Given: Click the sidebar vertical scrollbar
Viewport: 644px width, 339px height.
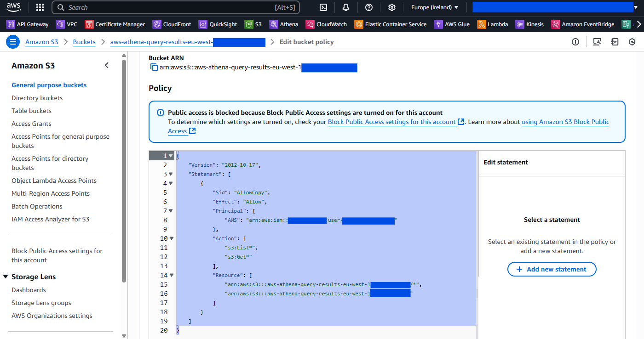Looking at the screenshot, I should (124, 170).
